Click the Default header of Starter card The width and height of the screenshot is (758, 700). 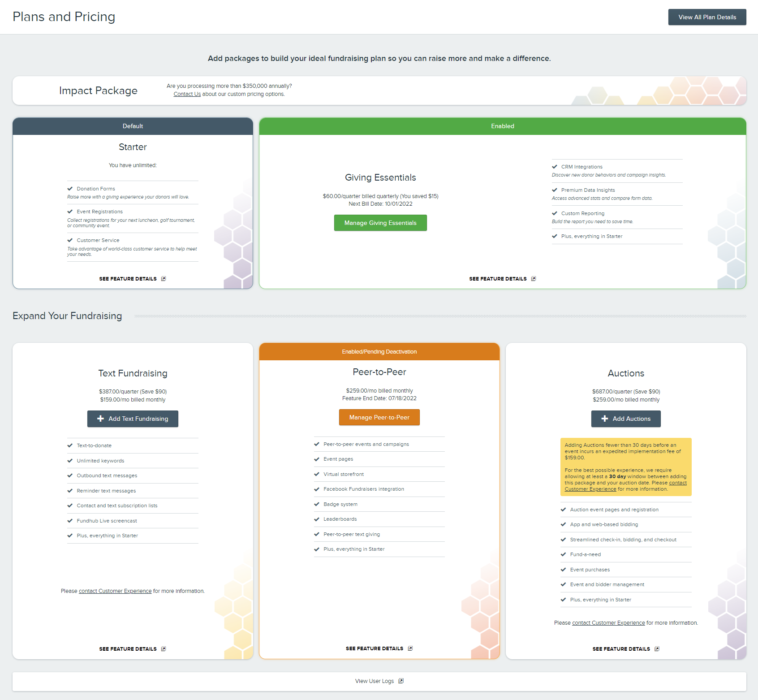click(x=133, y=126)
